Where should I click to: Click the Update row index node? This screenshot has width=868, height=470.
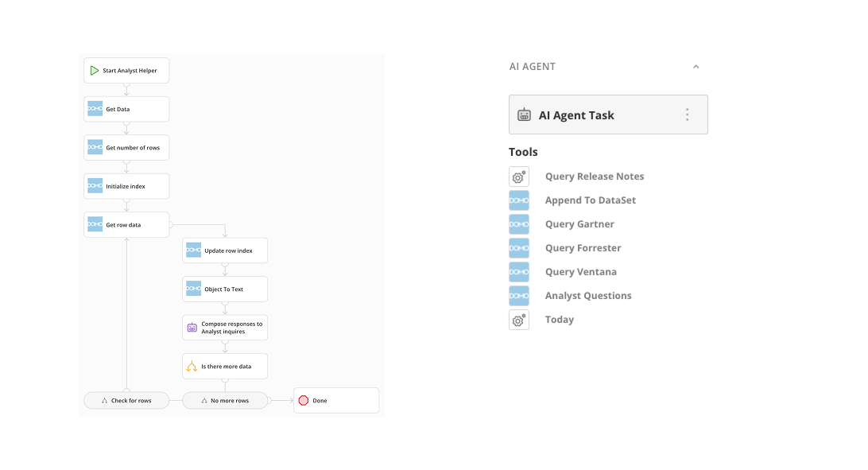point(225,250)
